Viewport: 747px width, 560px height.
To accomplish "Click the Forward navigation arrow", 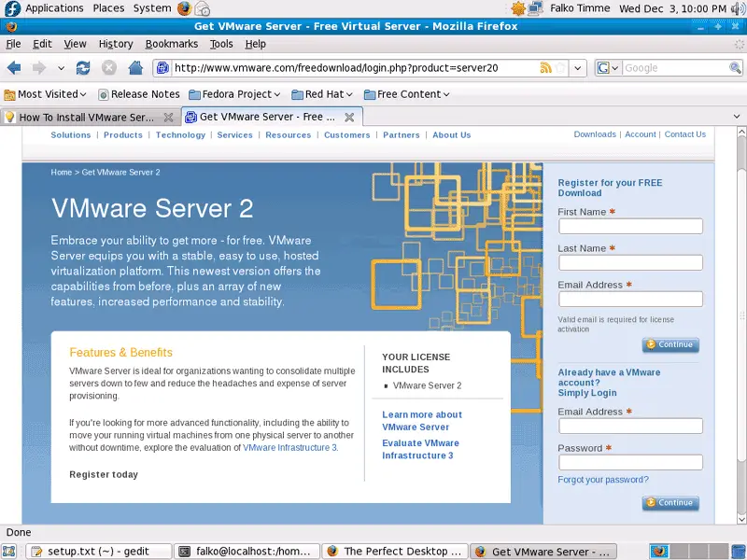I will [39, 68].
